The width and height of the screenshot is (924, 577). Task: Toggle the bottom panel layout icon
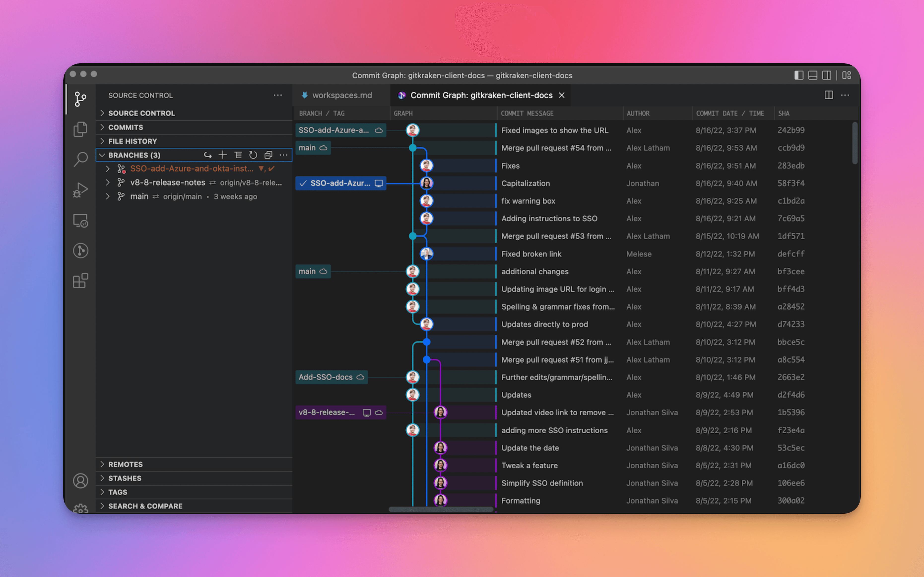pyautogui.click(x=813, y=75)
